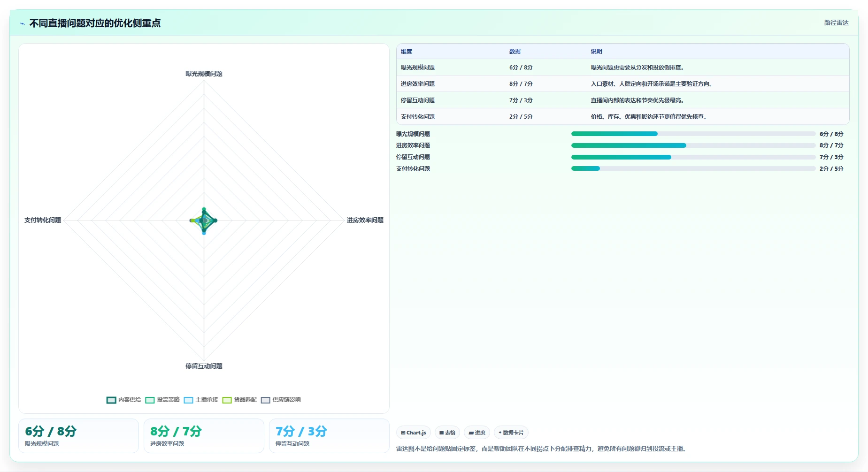
Task: Click the 表格 chip
Action: pyautogui.click(x=447, y=433)
